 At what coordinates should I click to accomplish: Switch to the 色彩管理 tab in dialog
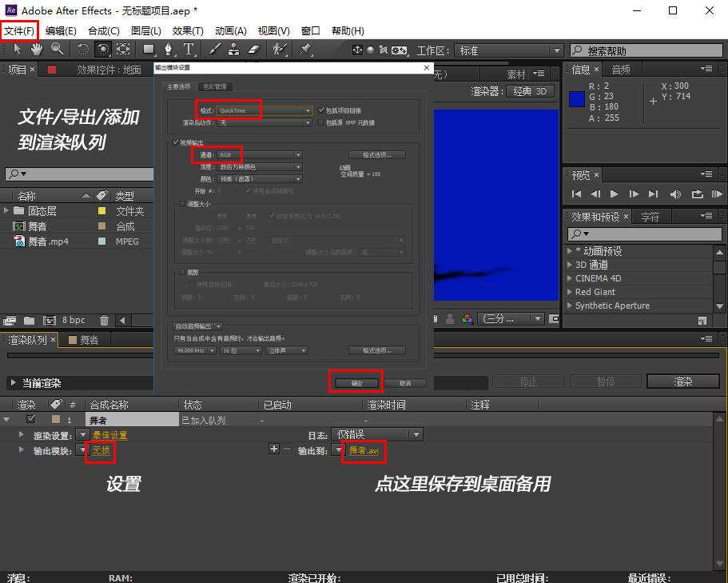click(215, 86)
